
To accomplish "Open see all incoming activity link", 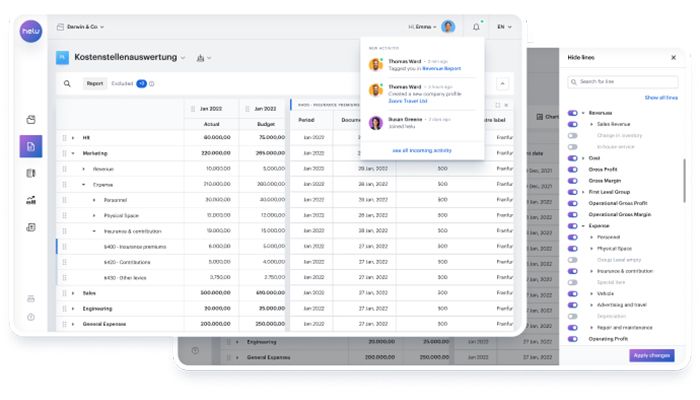I will tap(423, 149).
